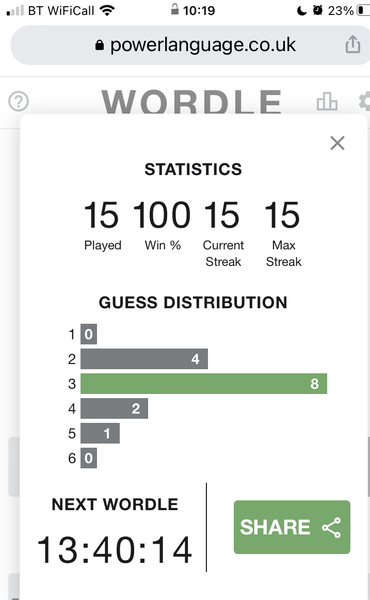
Task: Select the gray bar showing 2 for guess 4
Action: [114, 408]
